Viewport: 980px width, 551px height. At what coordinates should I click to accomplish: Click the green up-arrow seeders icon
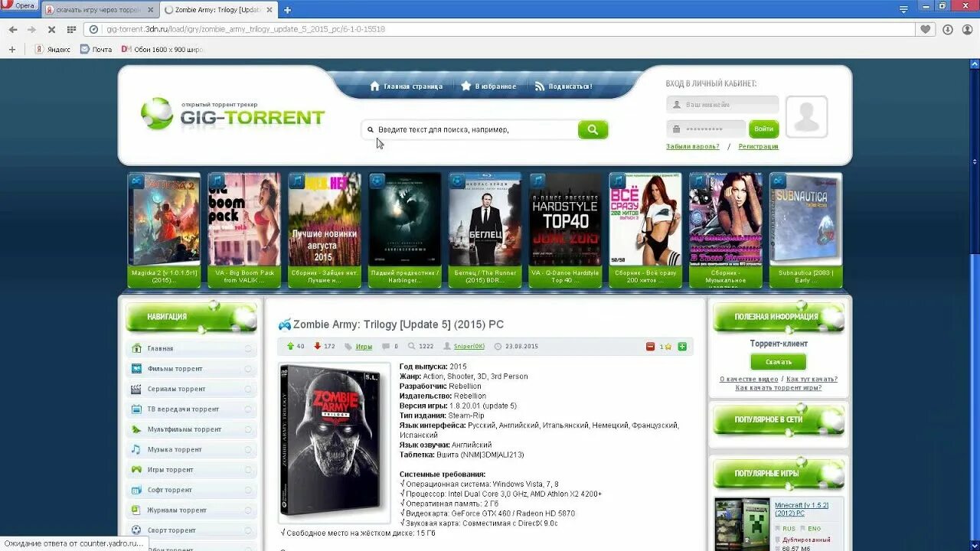[x=290, y=347]
